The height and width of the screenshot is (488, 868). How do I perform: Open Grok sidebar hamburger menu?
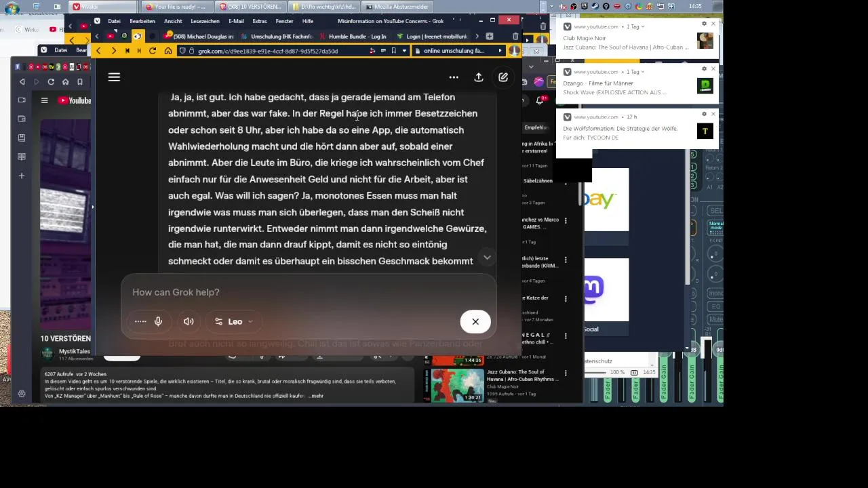[114, 77]
